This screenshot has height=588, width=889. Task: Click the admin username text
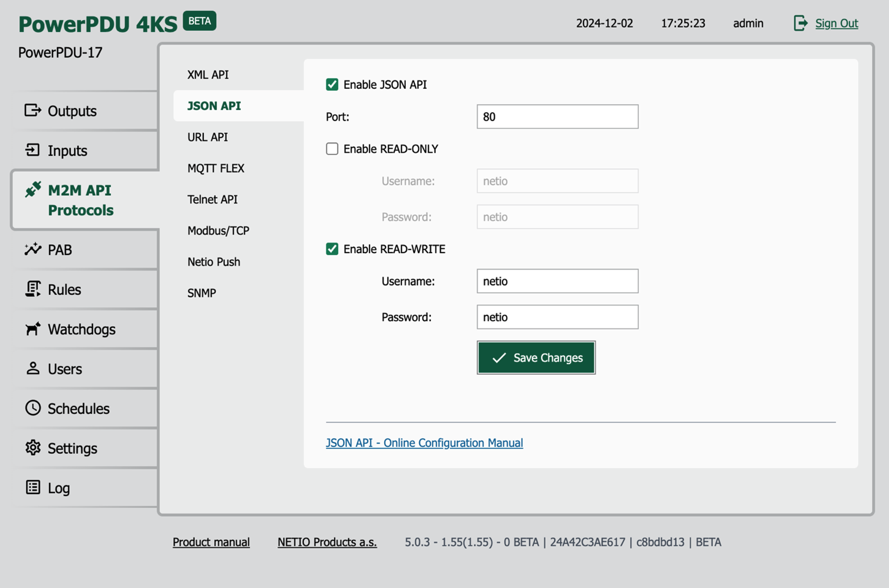point(748,23)
